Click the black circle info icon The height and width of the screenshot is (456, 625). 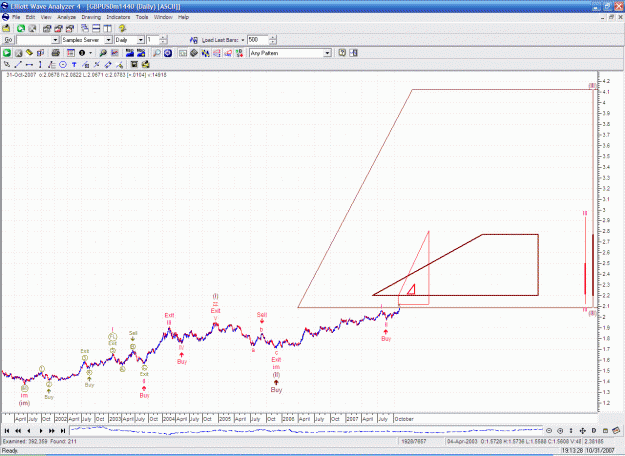pyautogui.click(x=82, y=53)
